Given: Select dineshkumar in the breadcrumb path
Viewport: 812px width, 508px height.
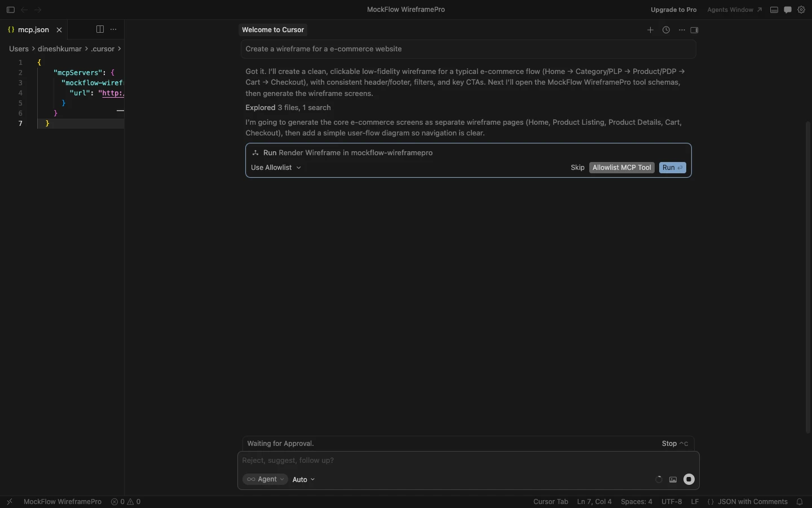Looking at the screenshot, I should pos(60,49).
